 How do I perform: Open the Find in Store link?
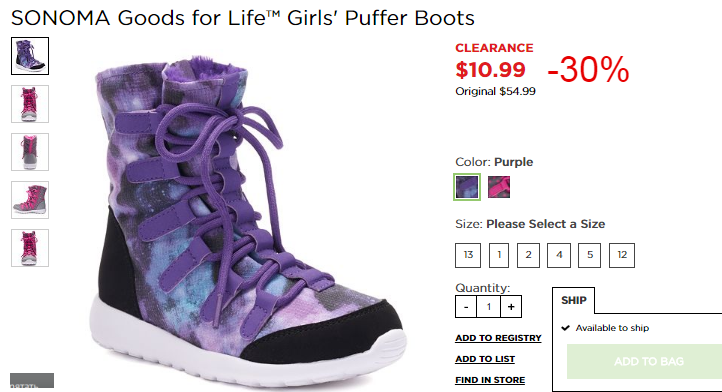coord(490,380)
